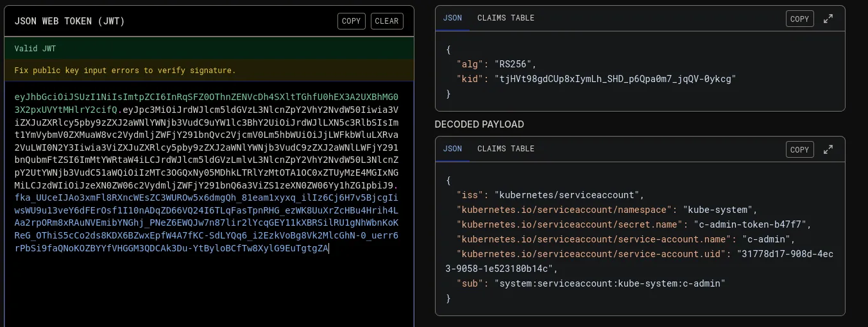Click the "RS256" alg value

tap(515, 64)
